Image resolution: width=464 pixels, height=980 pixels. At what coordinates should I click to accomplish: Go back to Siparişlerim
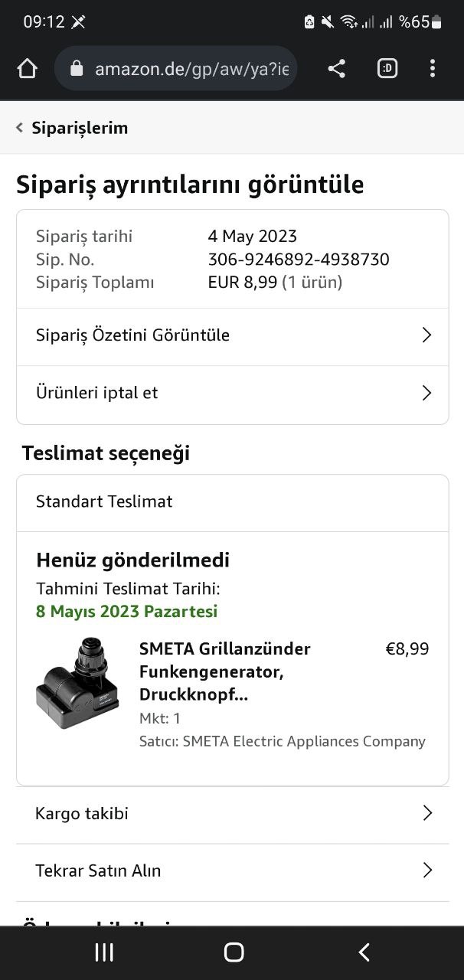(72, 128)
